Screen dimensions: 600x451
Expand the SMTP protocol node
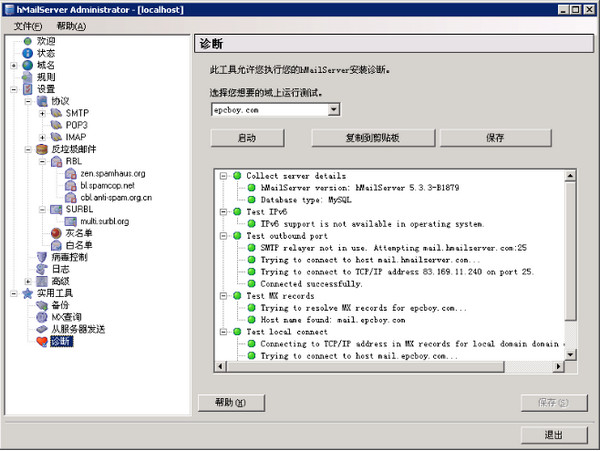pos(42,113)
